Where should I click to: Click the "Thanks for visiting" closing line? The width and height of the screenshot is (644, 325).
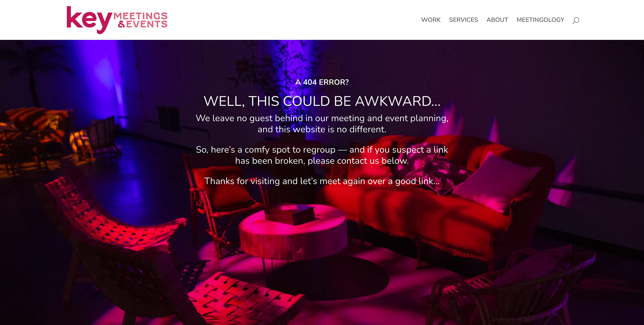pyautogui.click(x=322, y=181)
